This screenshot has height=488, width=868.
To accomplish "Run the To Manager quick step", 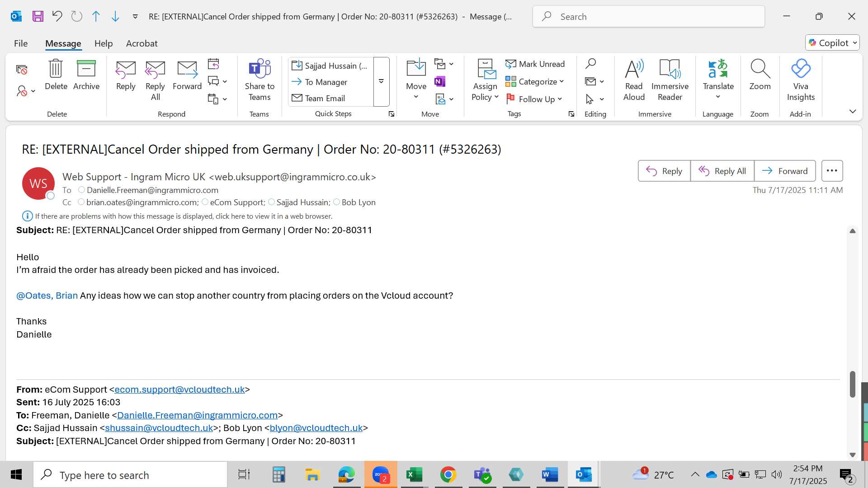I will pyautogui.click(x=330, y=82).
